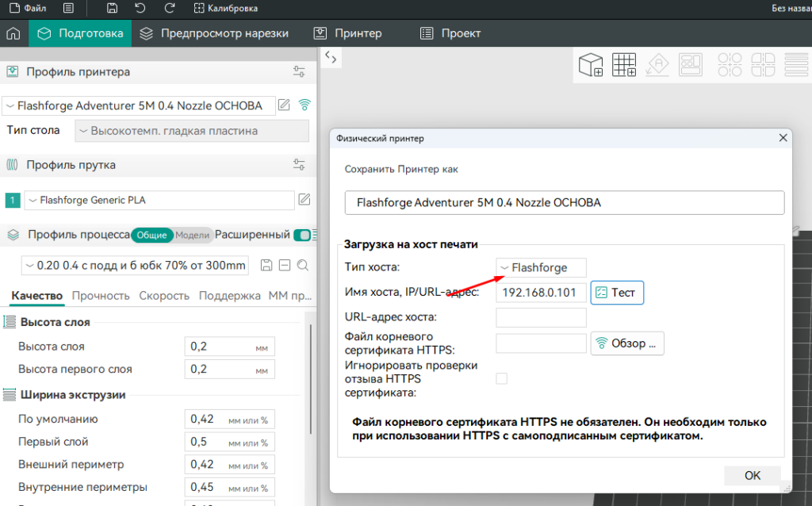Toggle the Расширенный mode switch
812x506 pixels.
[301, 235]
